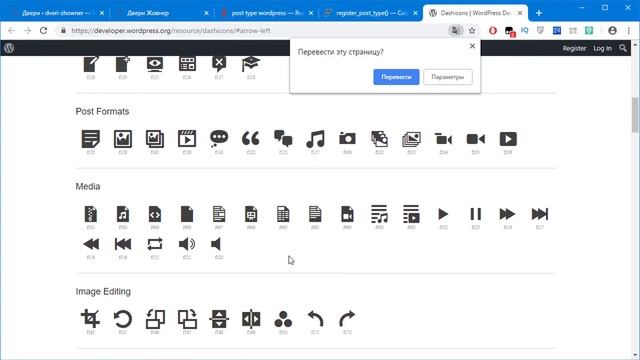
Task: Select the controls-volumeon dashicon
Action: point(187,244)
